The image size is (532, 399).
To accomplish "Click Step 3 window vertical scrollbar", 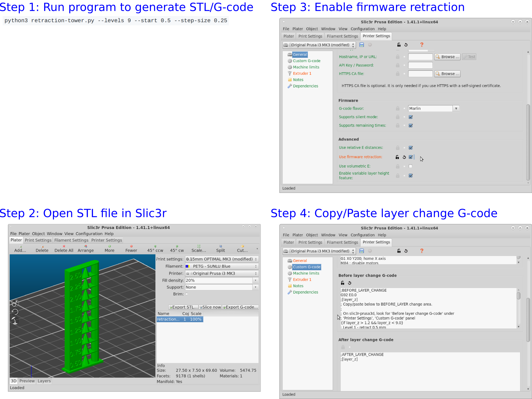I will tap(528, 142).
